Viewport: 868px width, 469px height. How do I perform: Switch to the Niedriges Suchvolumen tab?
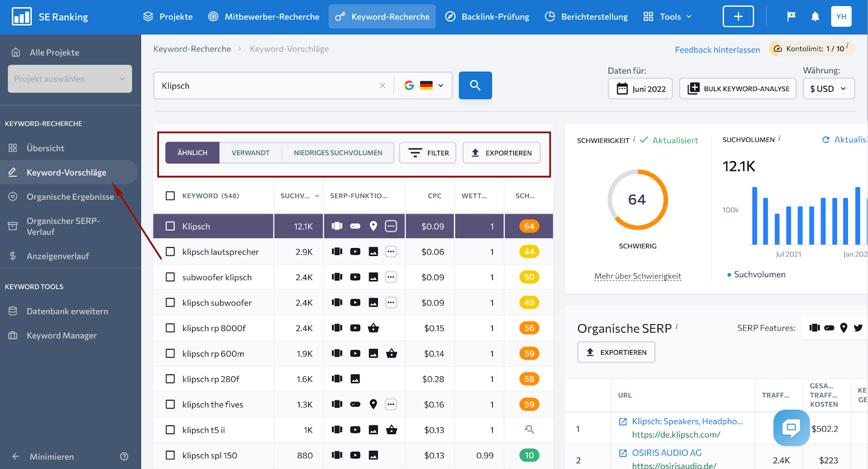338,153
